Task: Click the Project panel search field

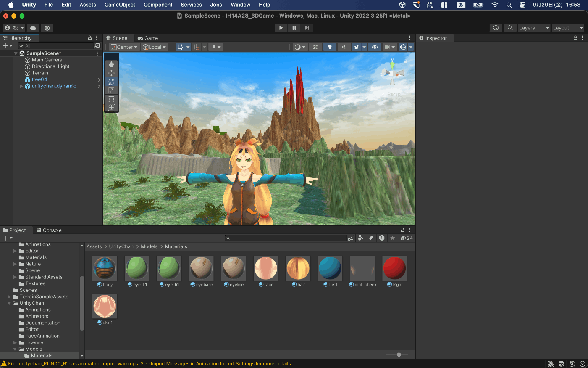Action: pos(286,238)
